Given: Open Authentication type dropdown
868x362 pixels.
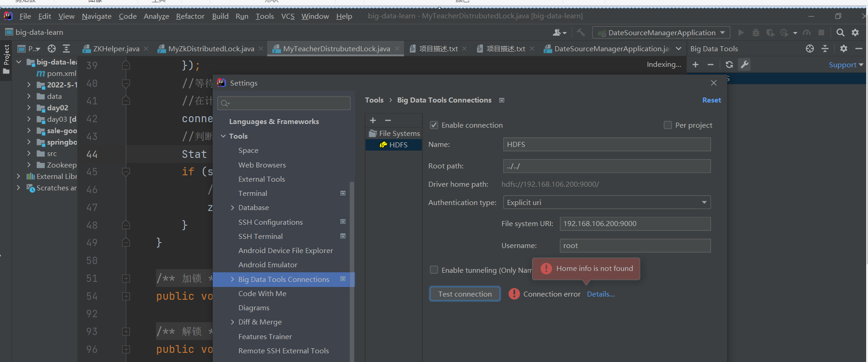Looking at the screenshot, I should 607,202.
